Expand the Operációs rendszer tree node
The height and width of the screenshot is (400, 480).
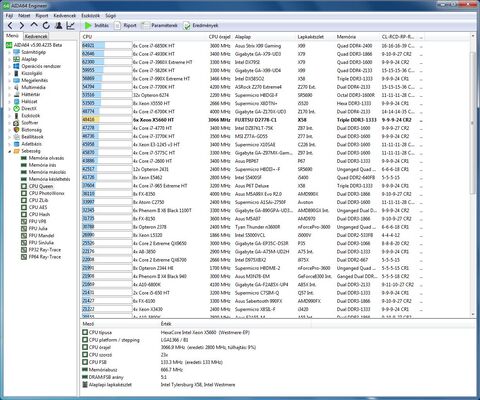[9, 66]
